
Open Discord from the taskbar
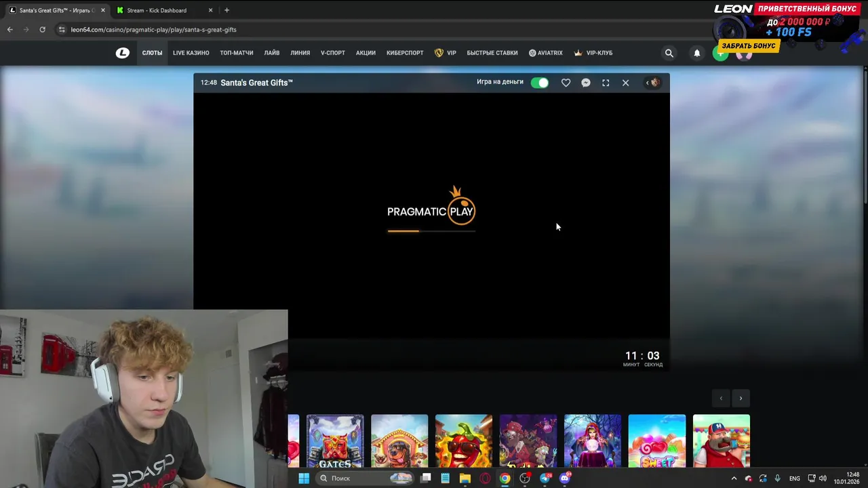[565, 479]
